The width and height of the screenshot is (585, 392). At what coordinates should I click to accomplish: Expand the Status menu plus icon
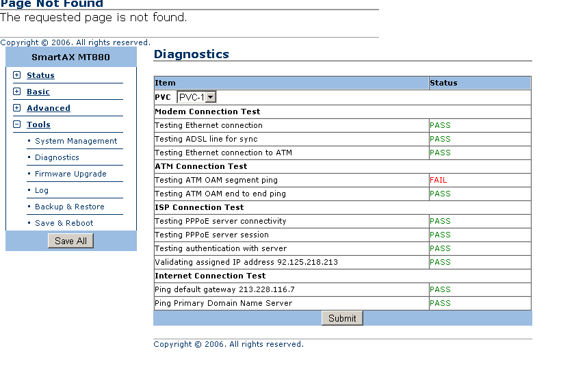(17, 75)
